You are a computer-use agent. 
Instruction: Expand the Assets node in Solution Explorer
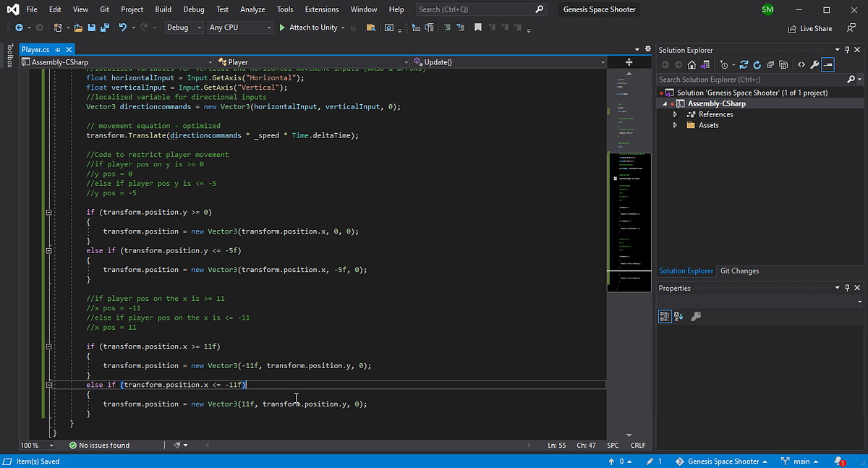click(x=675, y=124)
